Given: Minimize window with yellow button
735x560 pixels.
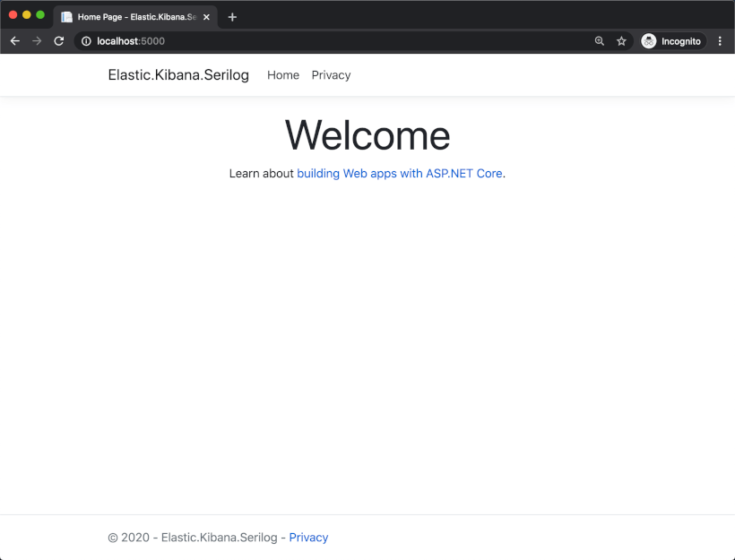Looking at the screenshot, I should point(27,15).
